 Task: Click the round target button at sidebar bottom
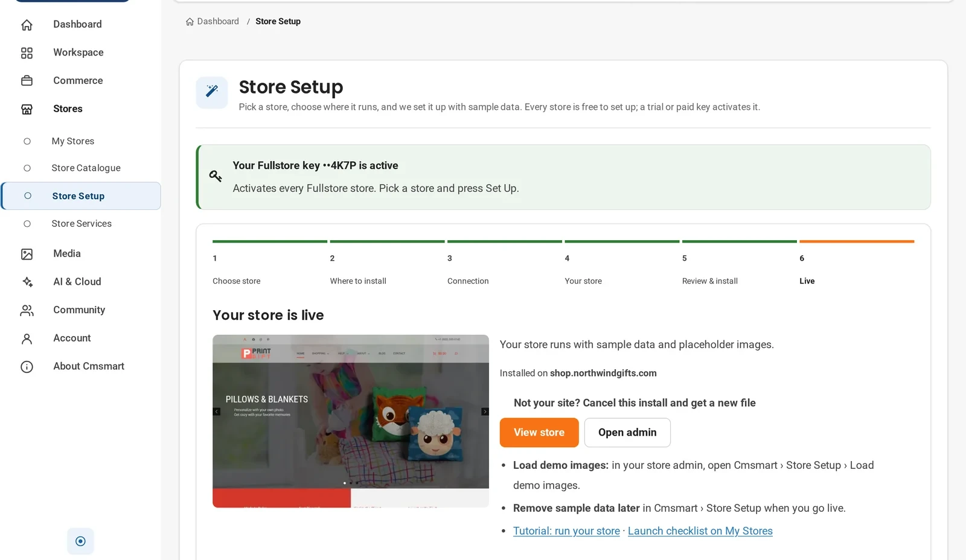point(80,541)
